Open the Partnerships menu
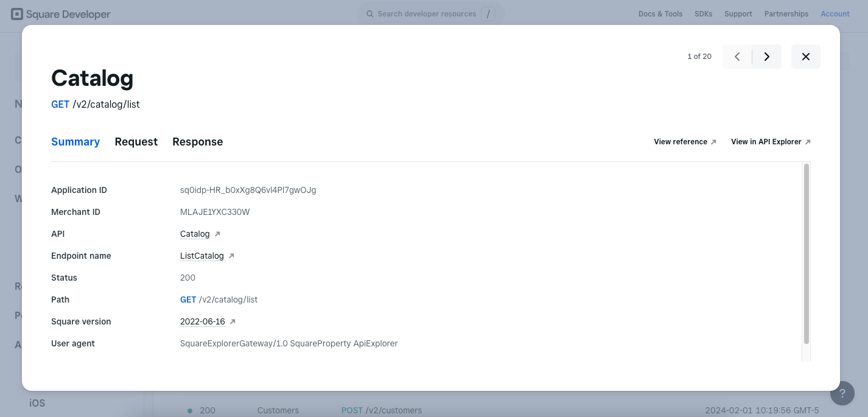Image resolution: width=868 pixels, height=417 pixels. [786, 14]
